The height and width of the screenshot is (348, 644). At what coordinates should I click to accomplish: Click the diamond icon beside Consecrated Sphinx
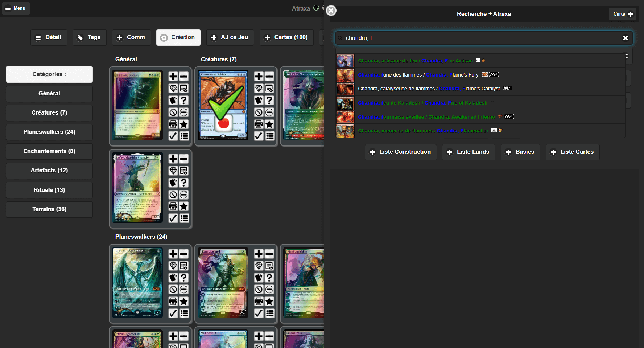click(259, 89)
